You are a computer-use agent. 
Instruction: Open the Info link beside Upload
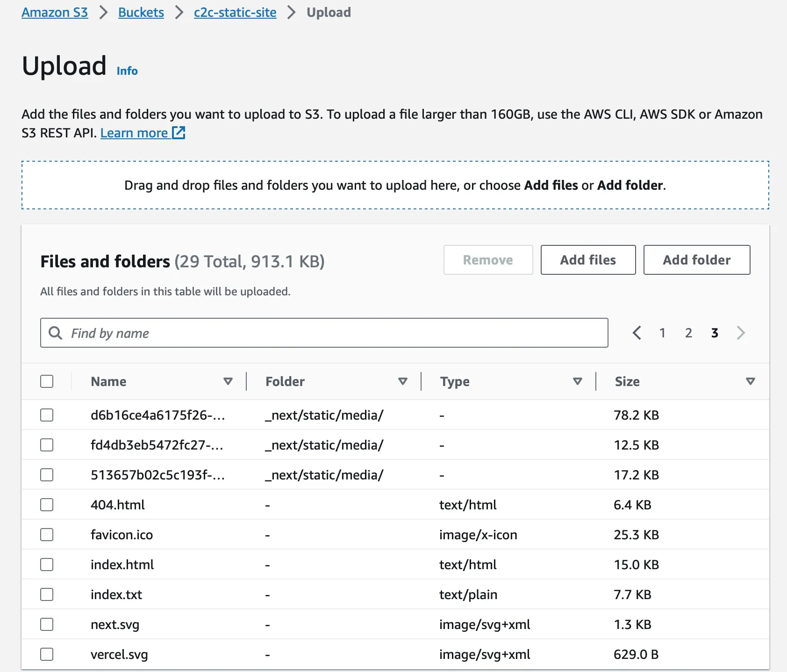127,71
